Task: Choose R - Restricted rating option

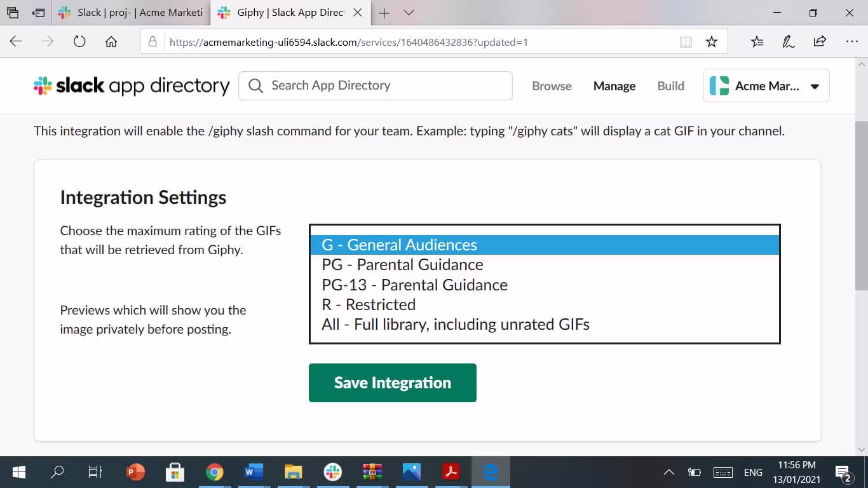Action: click(x=369, y=304)
